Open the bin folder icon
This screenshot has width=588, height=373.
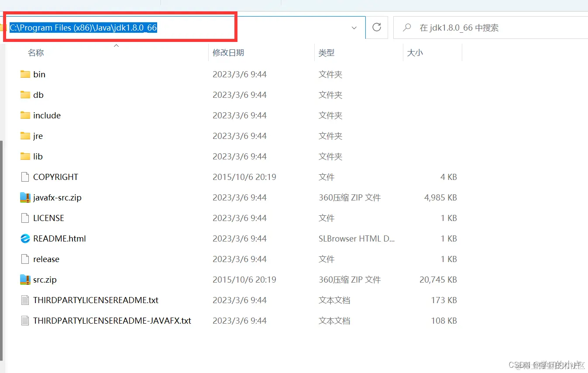click(x=25, y=74)
